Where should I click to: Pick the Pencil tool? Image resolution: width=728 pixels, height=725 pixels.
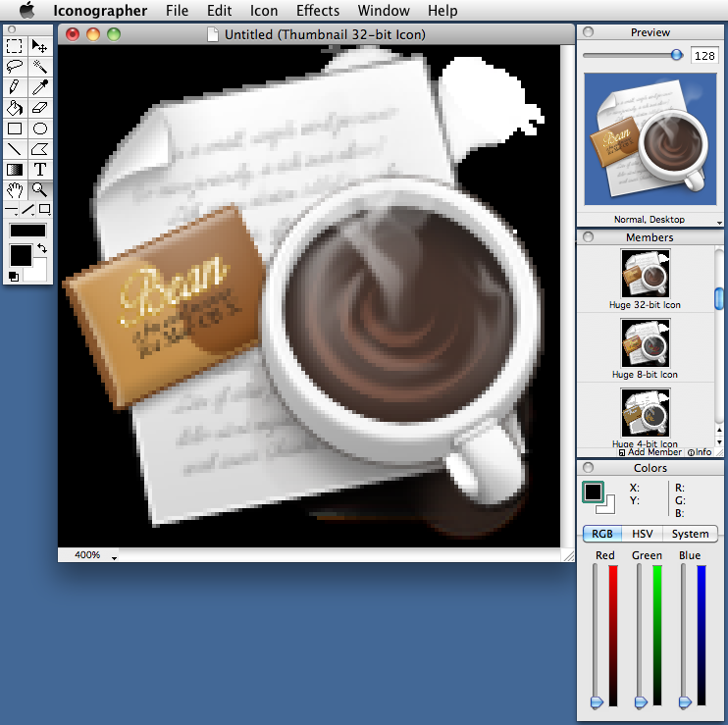click(x=15, y=87)
